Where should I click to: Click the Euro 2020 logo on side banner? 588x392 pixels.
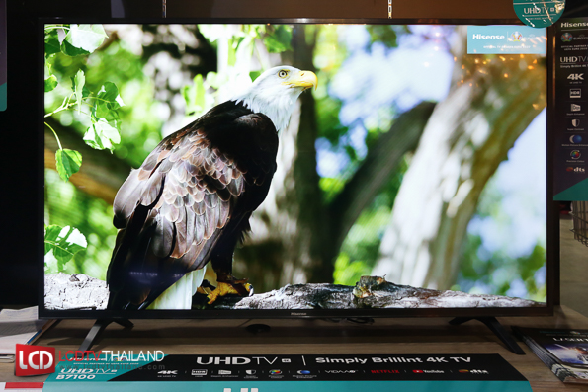click(x=567, y=38)
